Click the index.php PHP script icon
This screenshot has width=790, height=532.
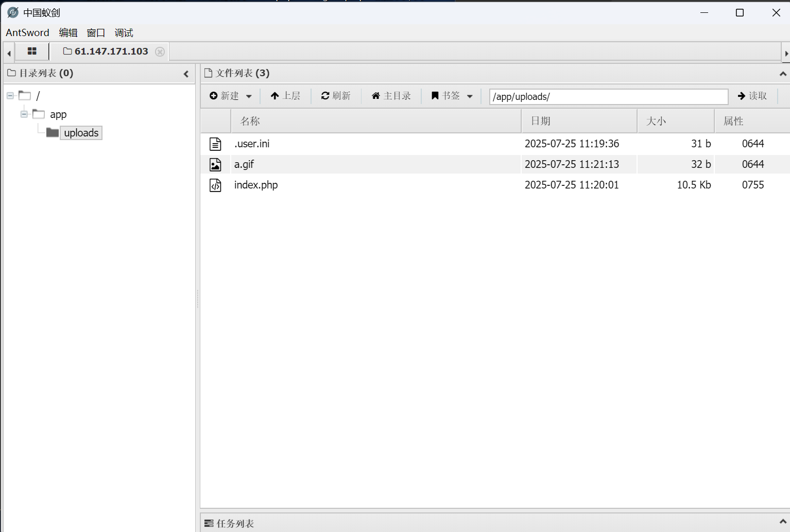pyautogui.click(x=215, y=184)
